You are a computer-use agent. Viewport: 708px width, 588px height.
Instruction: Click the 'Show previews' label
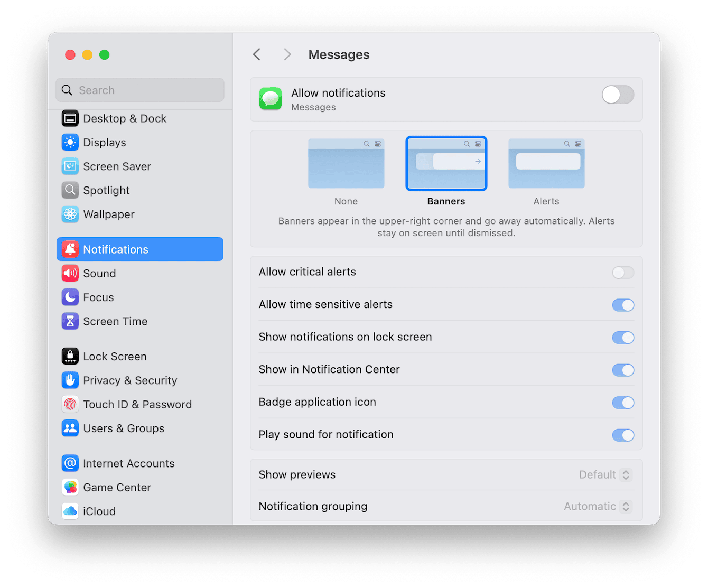(297, 475)
